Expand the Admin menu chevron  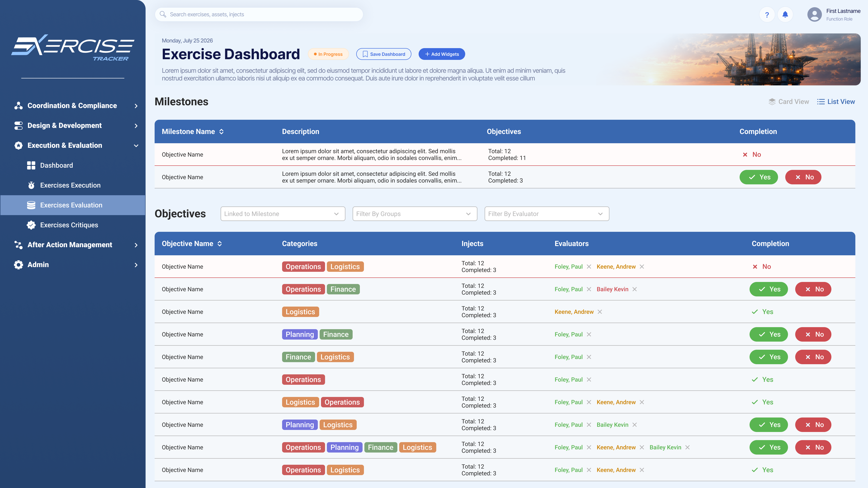[136, 265]
